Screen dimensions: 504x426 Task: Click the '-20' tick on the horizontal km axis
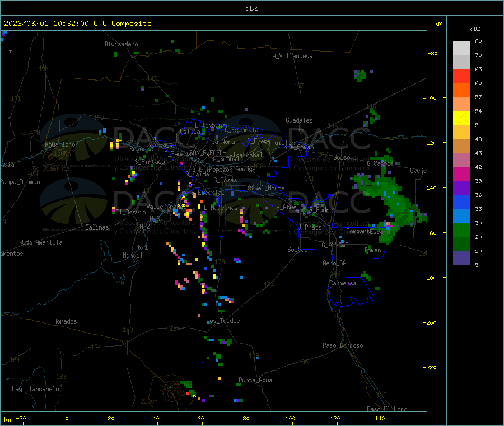(21, 418)
